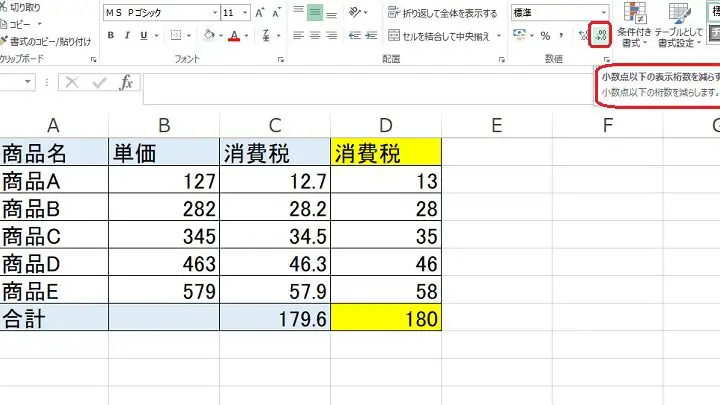Click the Increase Indent icon
Image resolution: width=720 pixels, height=405 pixels.
(371, 35)
